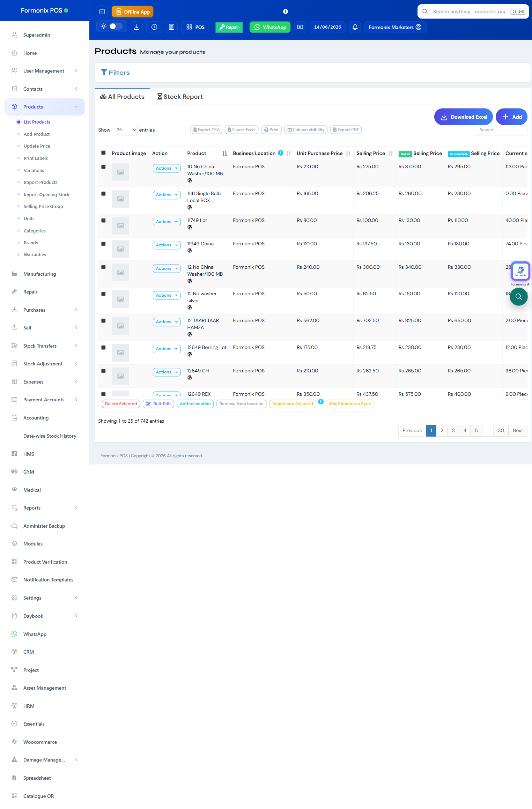Select checkbox for 11749 Lot row
This screenshot has width=532, height=809.
pos(103,221)
